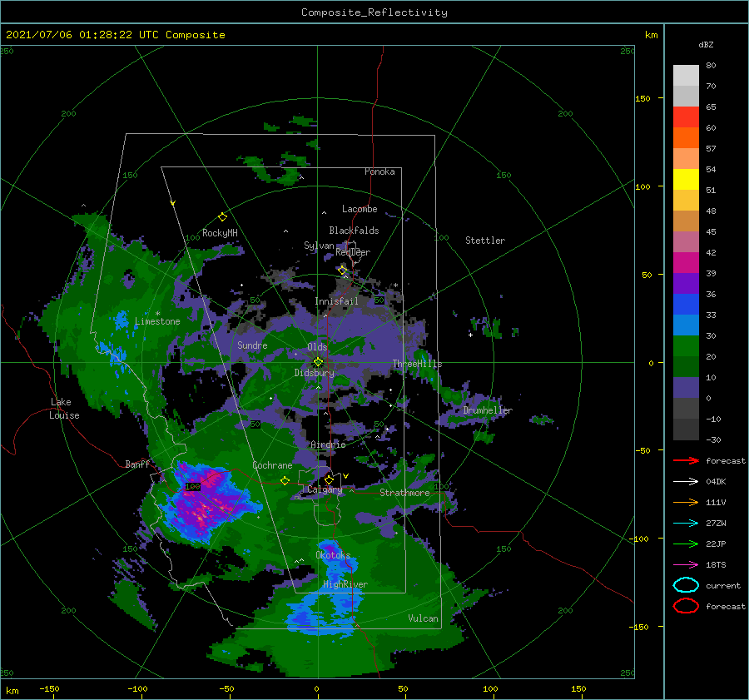Click the pink 42-45 dBZ swatch
Screen dimensions: 749x700
point(686,242)
